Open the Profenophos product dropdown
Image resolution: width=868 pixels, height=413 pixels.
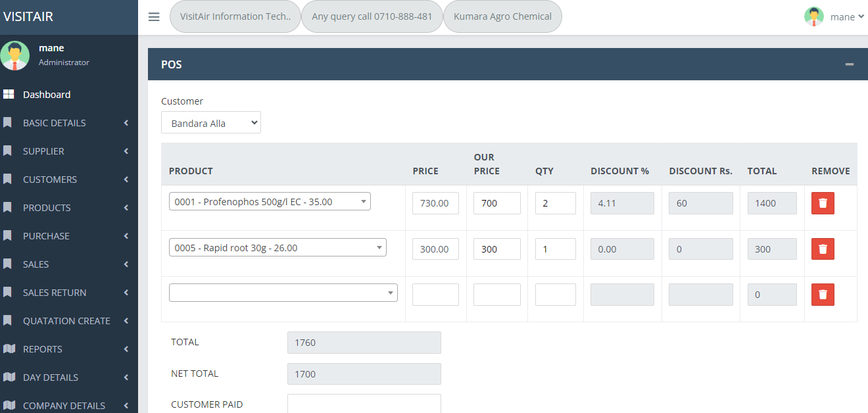point(270,202)
